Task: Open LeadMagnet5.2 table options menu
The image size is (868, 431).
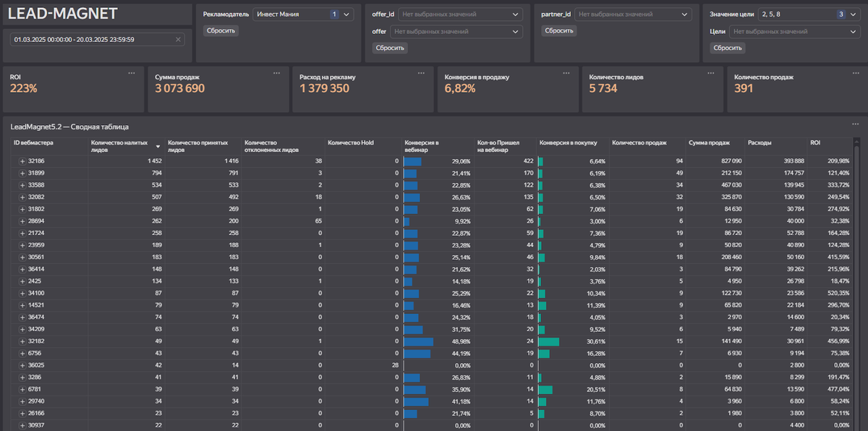Action: pyautogui.click(x=856, y=124)
